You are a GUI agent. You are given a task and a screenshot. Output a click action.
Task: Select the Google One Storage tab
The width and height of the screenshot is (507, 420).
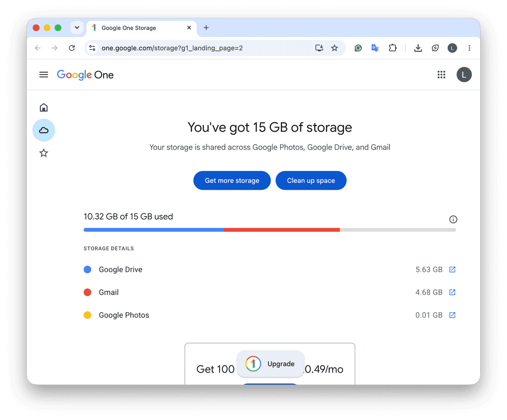[142, 28]
